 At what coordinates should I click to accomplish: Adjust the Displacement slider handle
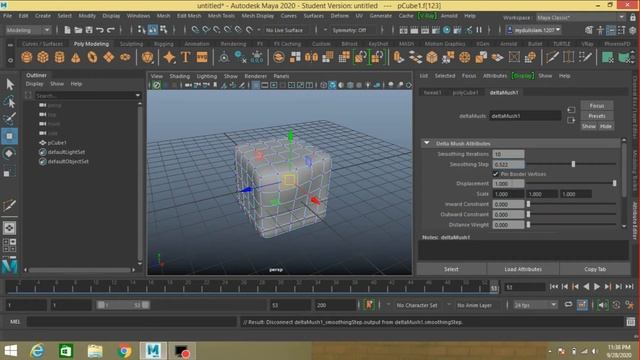pos(614,184)
